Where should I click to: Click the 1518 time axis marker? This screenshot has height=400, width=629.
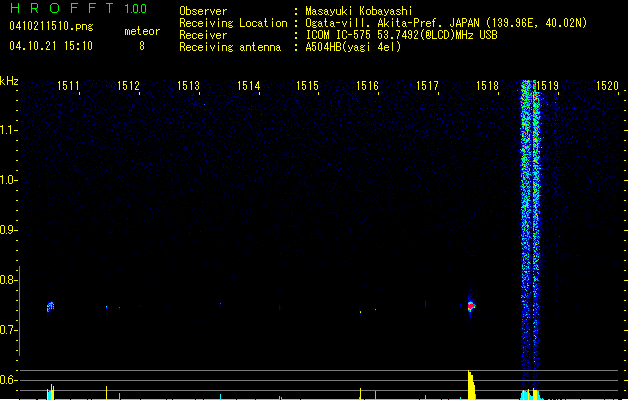click(487, 86)
